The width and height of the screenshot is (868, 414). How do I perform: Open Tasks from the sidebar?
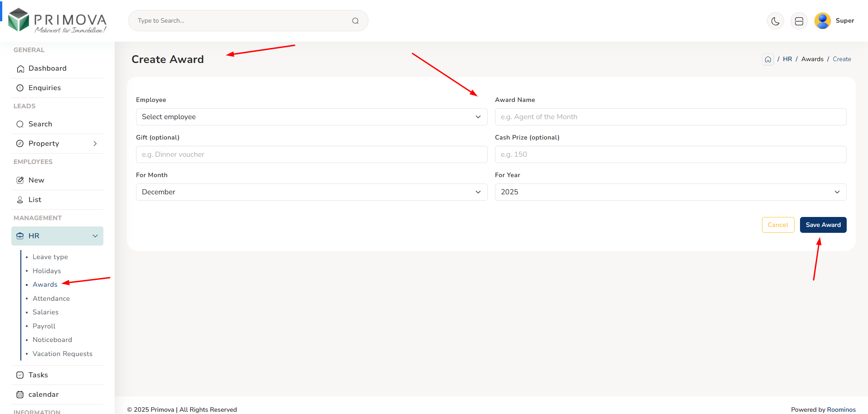coord(38,375)
